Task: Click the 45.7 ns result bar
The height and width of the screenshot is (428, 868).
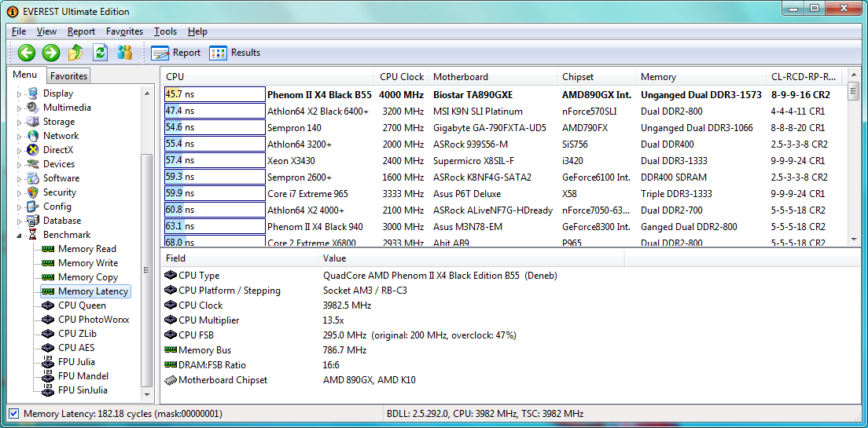Action: pyautogui.click(x=215, y=94)
